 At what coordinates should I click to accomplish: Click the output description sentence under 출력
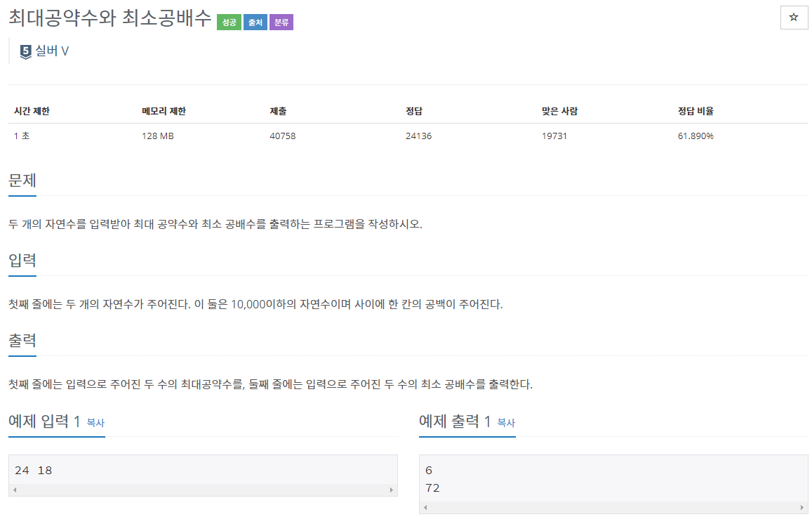pos(270,384)
